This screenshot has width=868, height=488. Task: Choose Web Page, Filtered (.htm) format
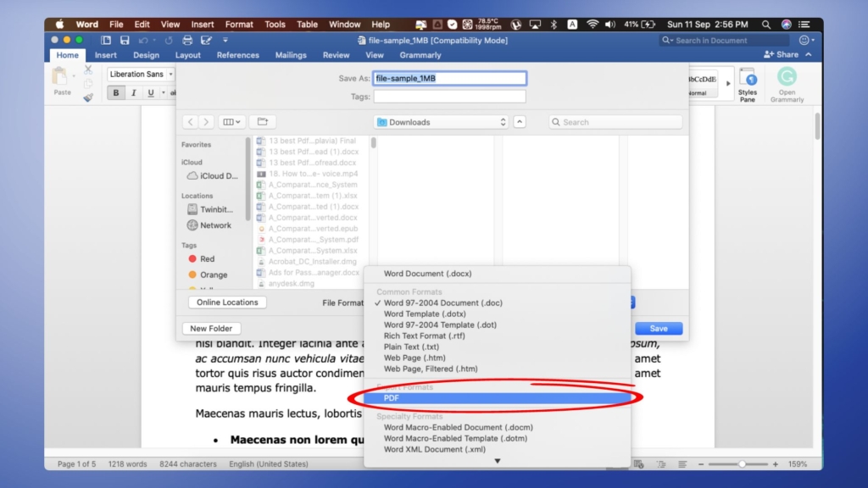click(497, 369)
